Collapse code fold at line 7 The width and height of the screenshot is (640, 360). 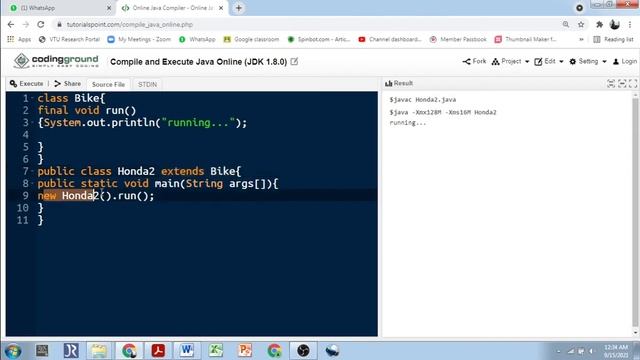(x=32, y=171)
